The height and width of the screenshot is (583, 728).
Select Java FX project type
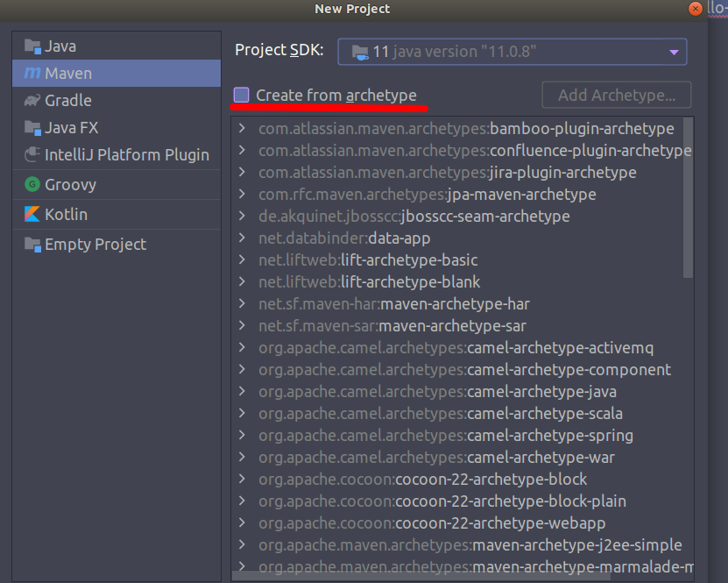(117, 128)
